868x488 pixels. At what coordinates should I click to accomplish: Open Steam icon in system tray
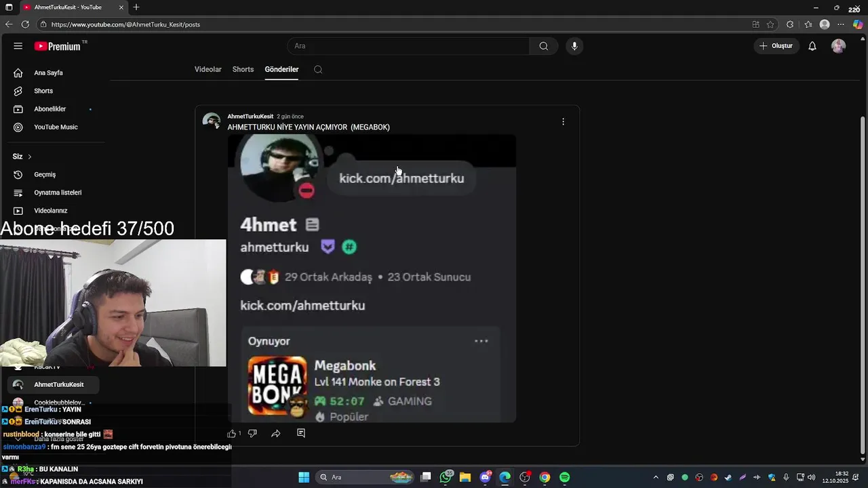pyautogui.click(x=728, y=477)
